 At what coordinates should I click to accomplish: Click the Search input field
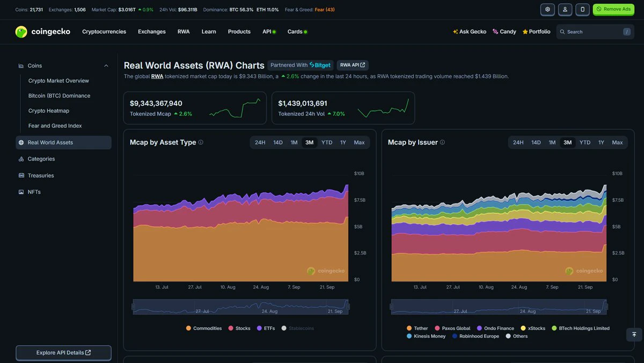(595, 32)
